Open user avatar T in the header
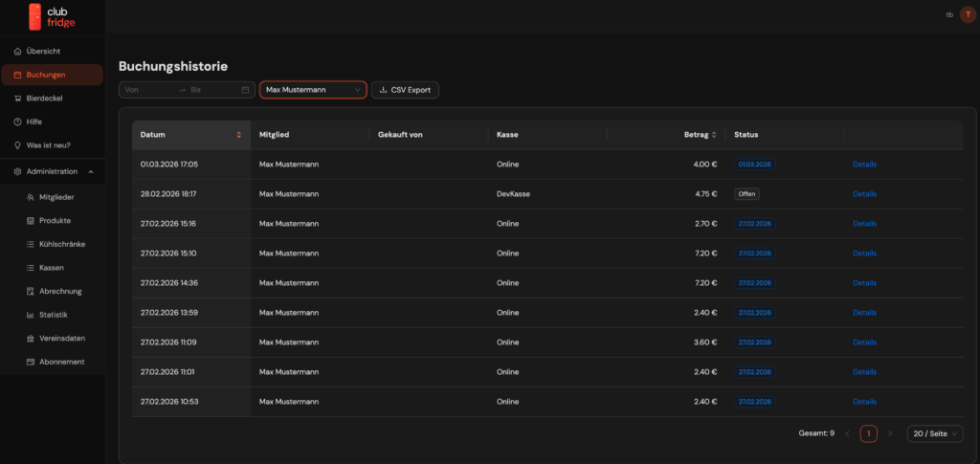 [x=968, y=14]
